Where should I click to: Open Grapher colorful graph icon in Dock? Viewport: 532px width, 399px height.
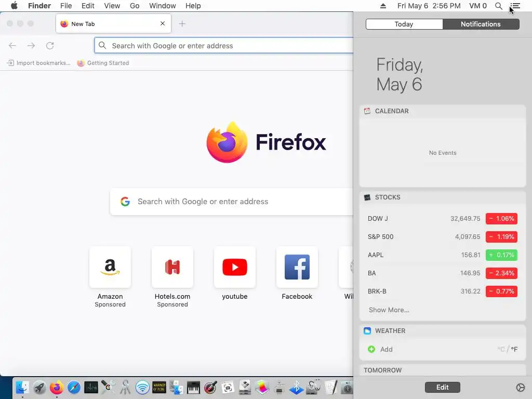click(262, 387)
